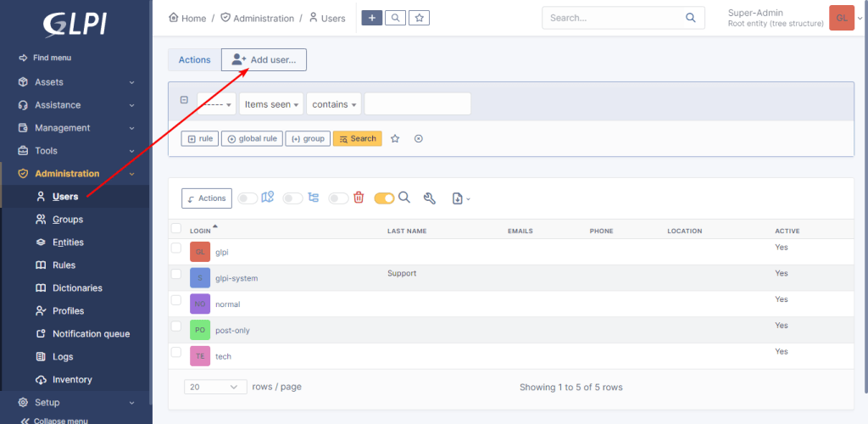Click the GL avatar swatch in header
Image resolution: width=868 pixels, height=424 pixels.
pos(842,18)
